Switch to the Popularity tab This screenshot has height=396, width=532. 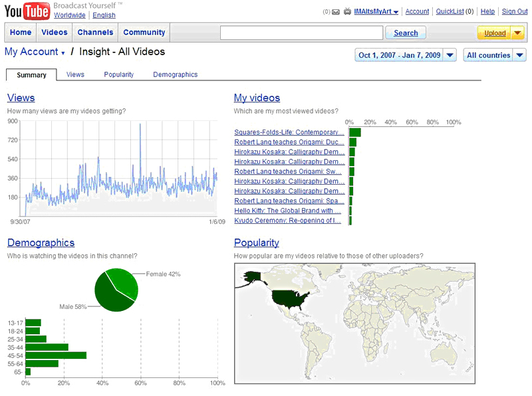coord(118,74)
